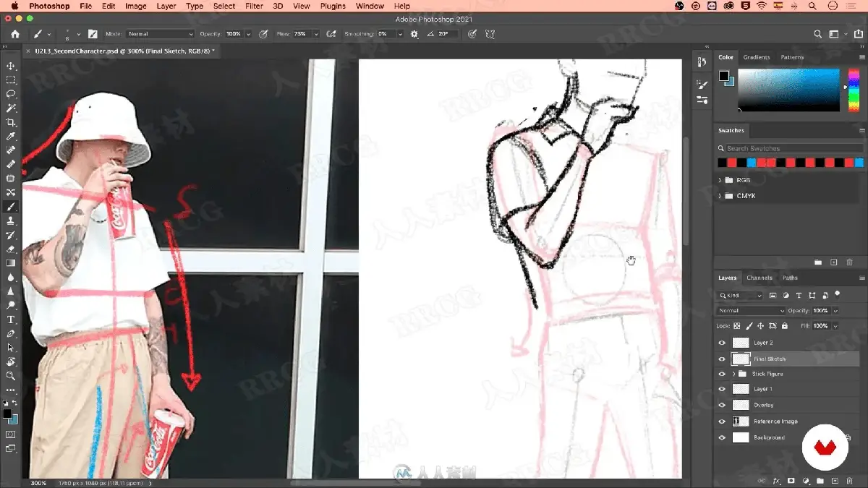Click the search icon in options bar
This screenshot has width=868, height=488.
pos(818,34)
